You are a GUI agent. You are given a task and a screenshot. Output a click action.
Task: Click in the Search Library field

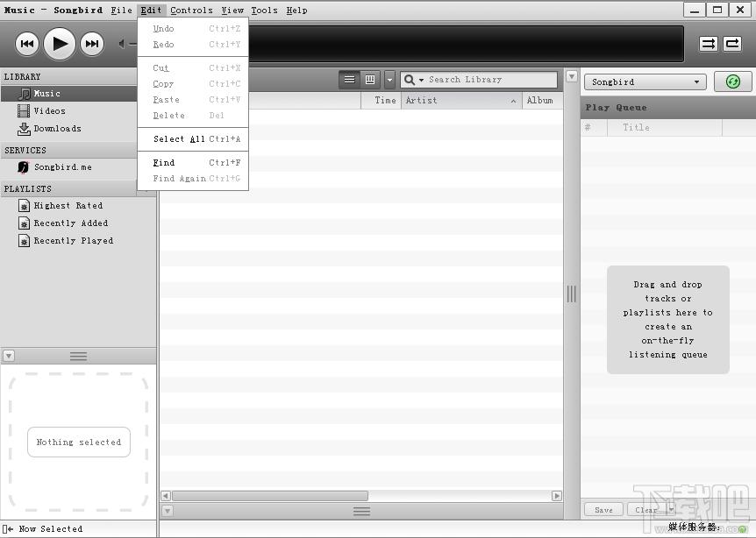491,80
